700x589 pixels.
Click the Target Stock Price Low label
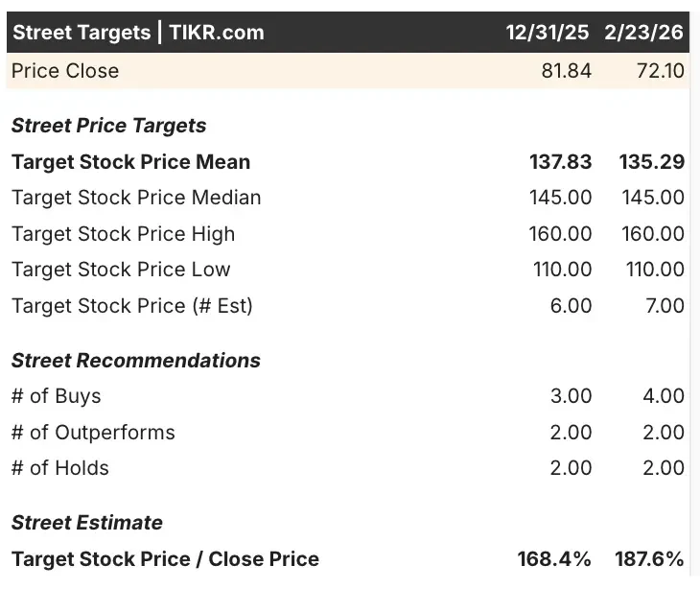tap(121, 270)
